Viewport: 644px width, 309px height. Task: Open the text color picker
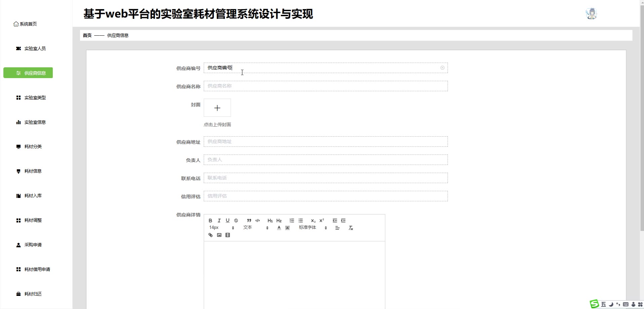279,228
